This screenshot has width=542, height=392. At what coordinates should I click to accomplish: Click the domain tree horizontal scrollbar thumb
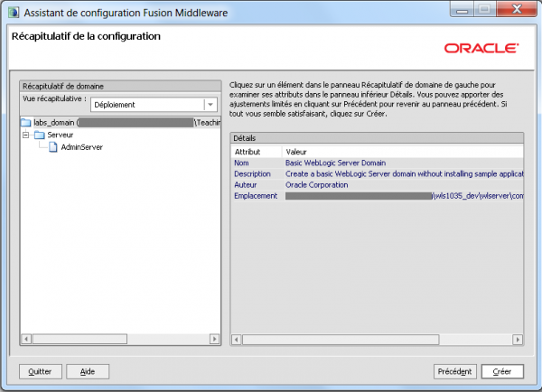[79, 339]
